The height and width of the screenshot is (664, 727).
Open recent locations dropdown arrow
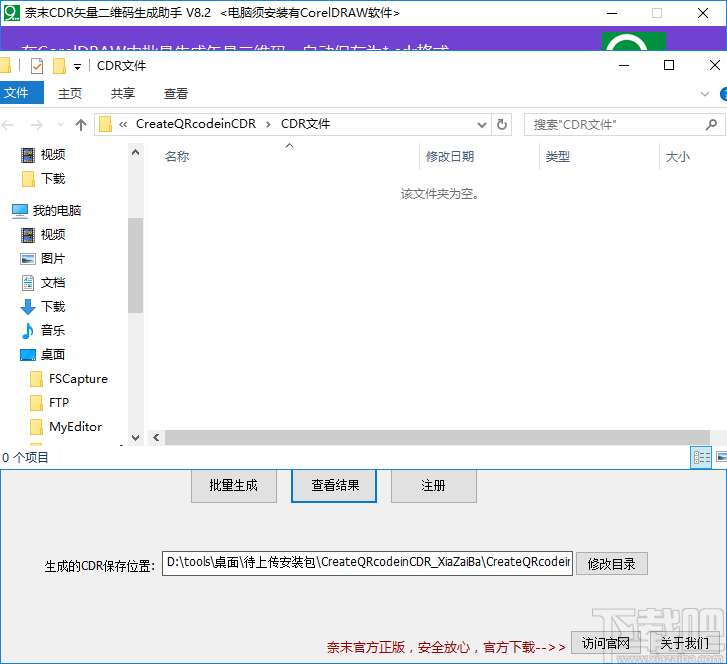tap(60, 125)
